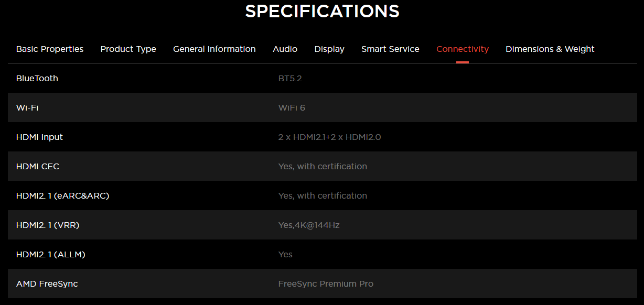Click the HDMI Input row label
The image size is (644, 305).
[x=39, y=137]
